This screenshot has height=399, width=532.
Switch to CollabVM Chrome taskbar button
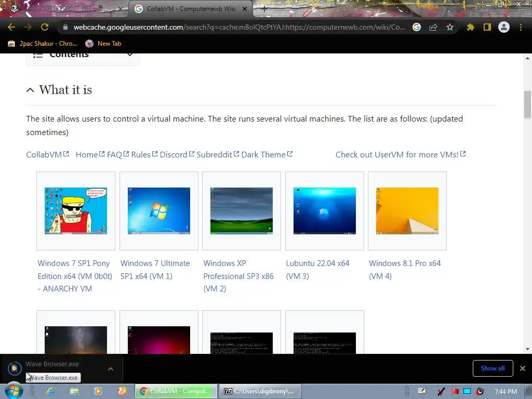point(176,391)
